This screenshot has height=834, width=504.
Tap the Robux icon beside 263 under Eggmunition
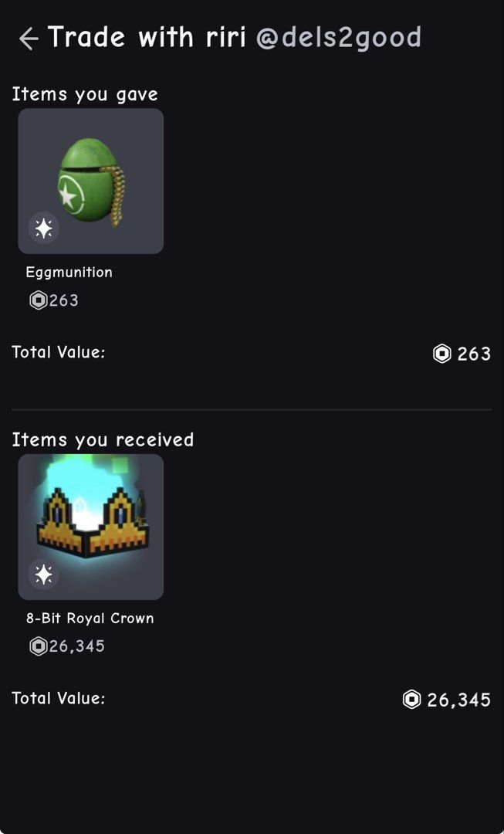[x=39, y=300]
